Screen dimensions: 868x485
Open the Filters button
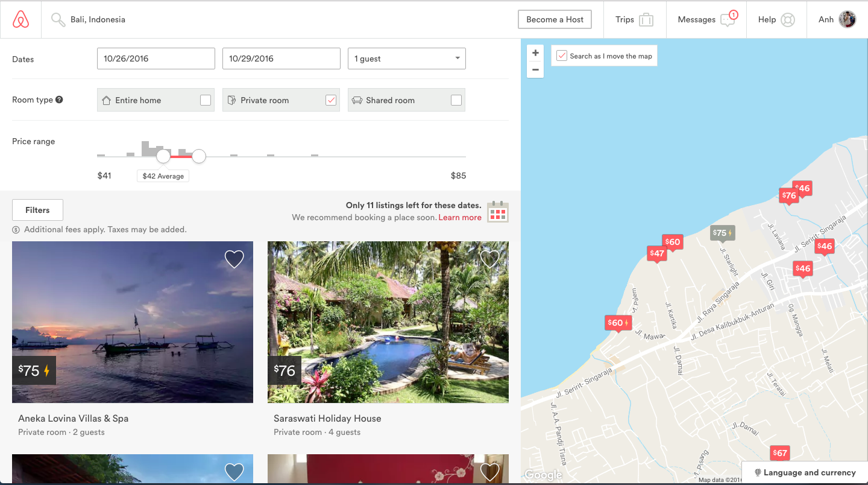click(x=37, y=210)
